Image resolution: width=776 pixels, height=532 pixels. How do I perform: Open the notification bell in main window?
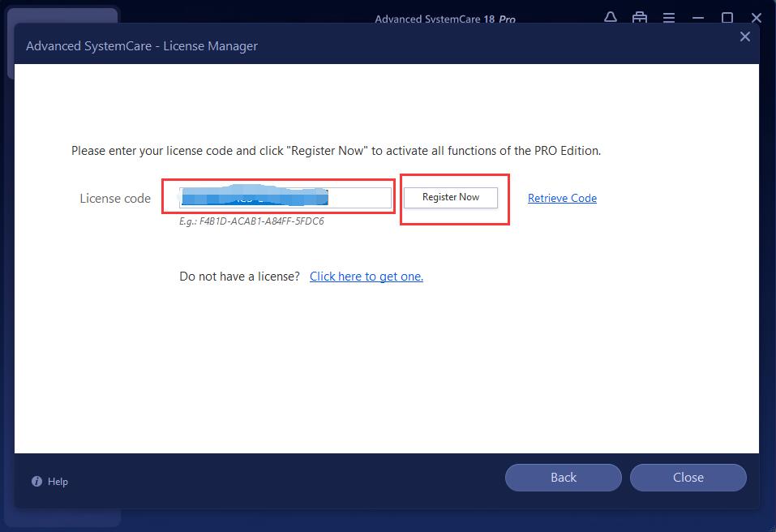(611, 17)
